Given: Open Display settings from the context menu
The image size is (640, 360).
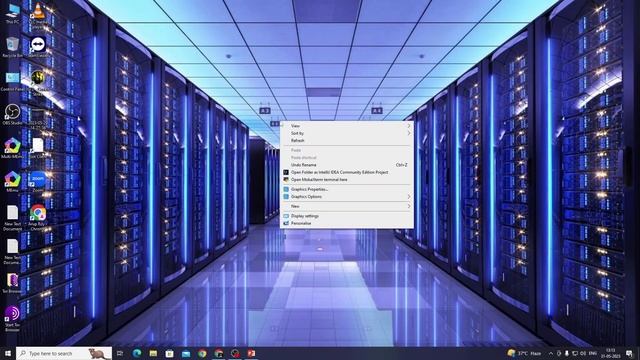Looking at the screenshot, I should [x=347, y=216].
